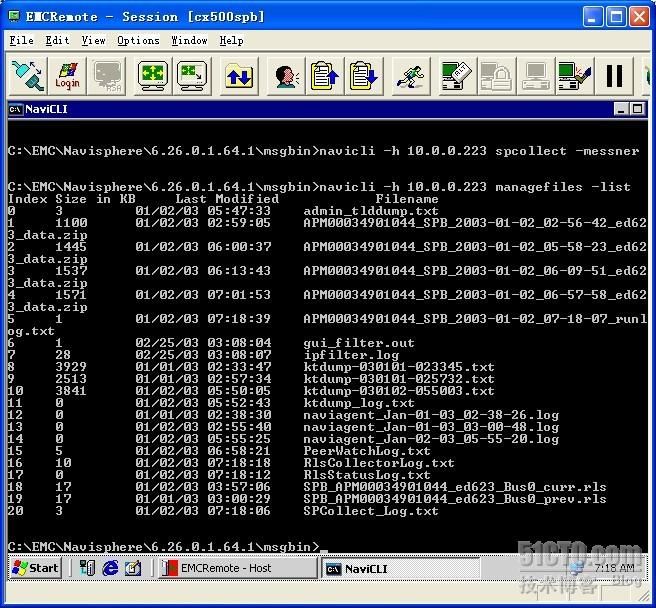Viewport: 656px width, 608px height.
Task: Click SPCollect_Log.txt filename
Action: [x=371, y=511]
